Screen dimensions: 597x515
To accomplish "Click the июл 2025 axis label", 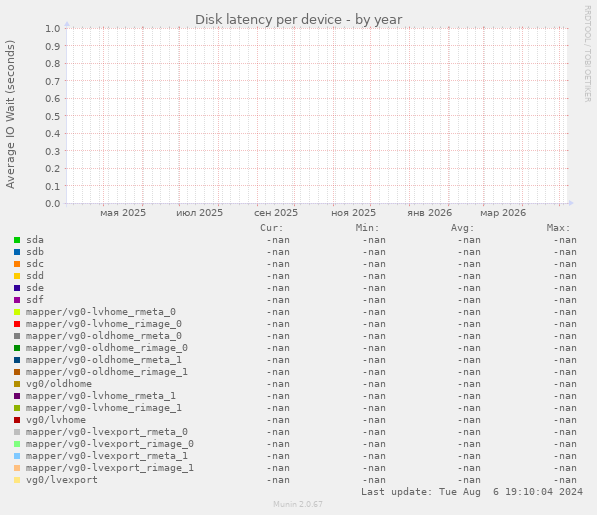I will (x=200, y=213).
